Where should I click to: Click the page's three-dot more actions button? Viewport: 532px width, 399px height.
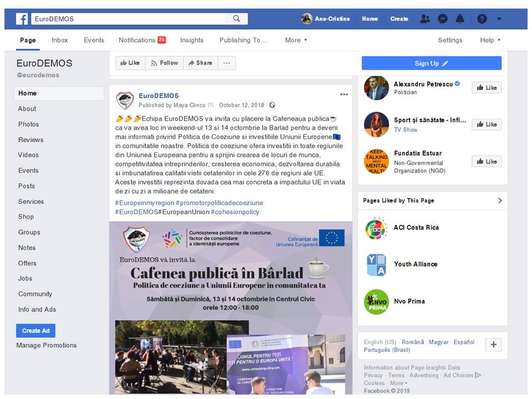tap(227, 63)
